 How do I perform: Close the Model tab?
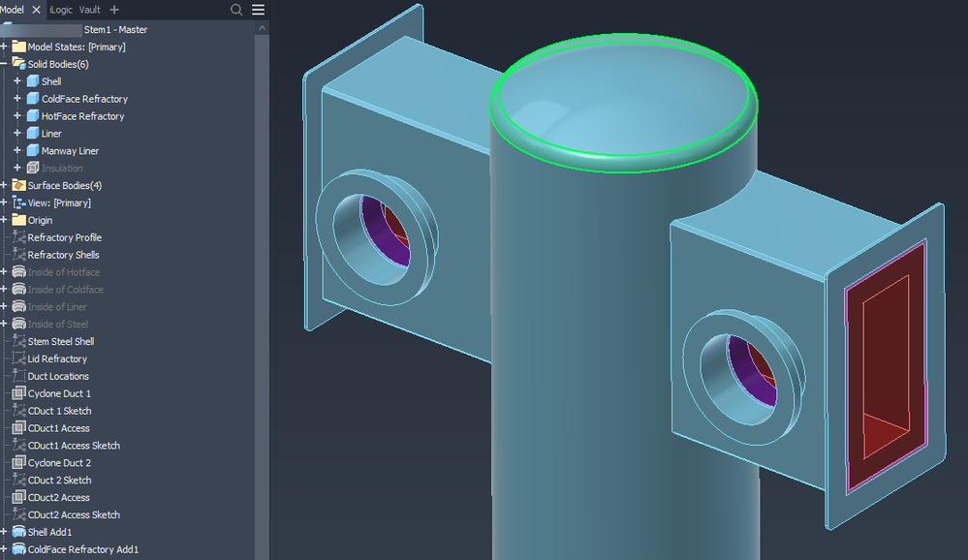[x=37, y=10]
